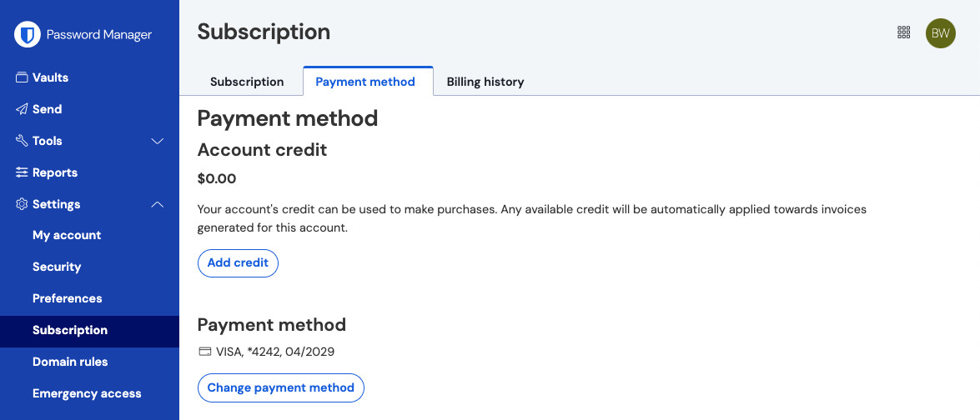Go to My account settings

[67, 235]
